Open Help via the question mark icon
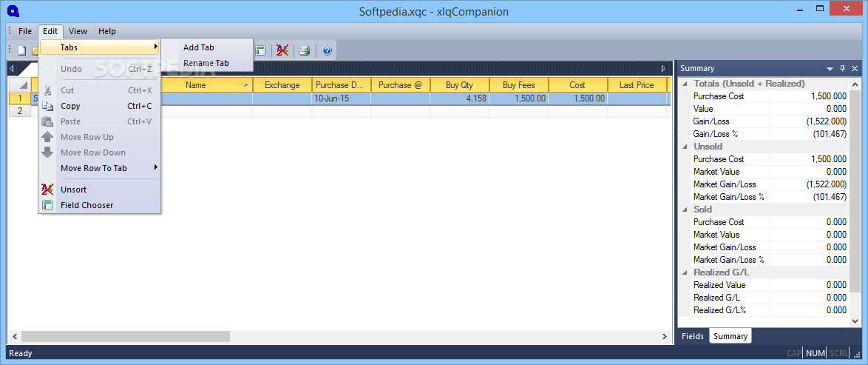The width and height of the screenshot is (868, 365). [x=327, y=51]
